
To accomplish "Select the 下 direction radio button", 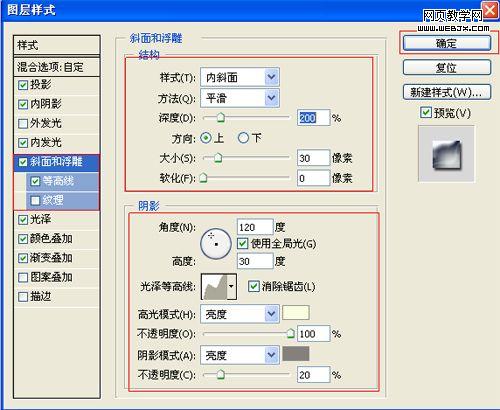I will coord(243,138).
